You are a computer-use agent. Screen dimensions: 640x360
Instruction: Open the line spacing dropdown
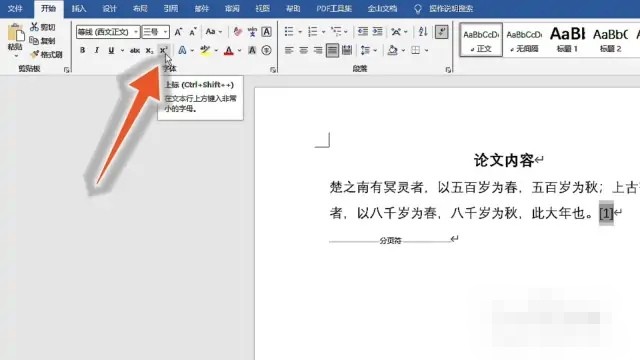[x=369, y=50]
